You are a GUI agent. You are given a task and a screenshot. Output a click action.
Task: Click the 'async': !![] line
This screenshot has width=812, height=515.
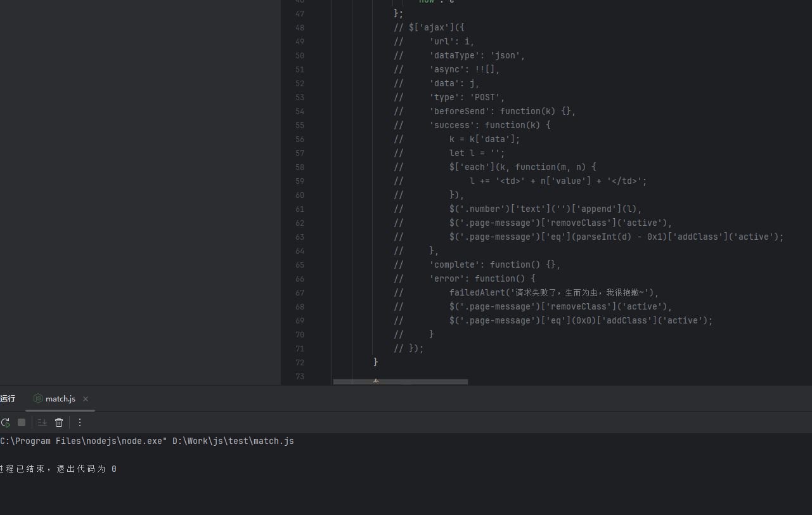[x=447, y=70]
